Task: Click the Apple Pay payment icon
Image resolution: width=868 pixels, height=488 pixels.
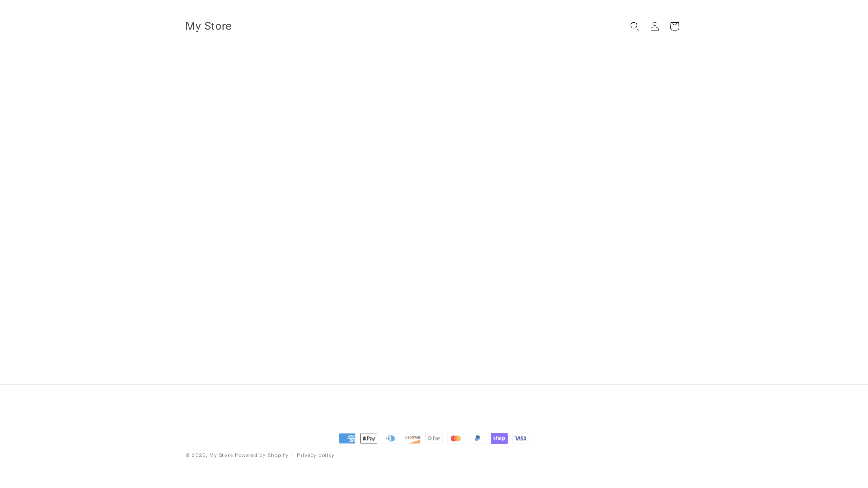Action: 369,438
